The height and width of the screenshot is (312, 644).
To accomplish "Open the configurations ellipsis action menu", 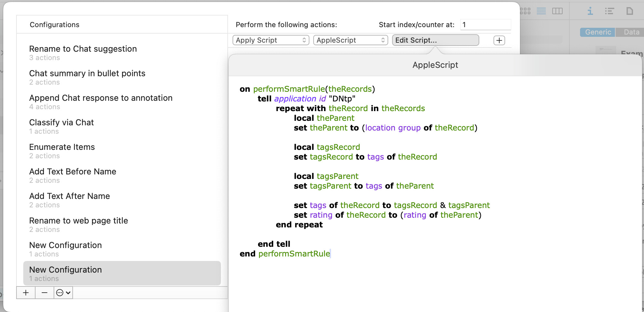I will (x=63, y=293).
